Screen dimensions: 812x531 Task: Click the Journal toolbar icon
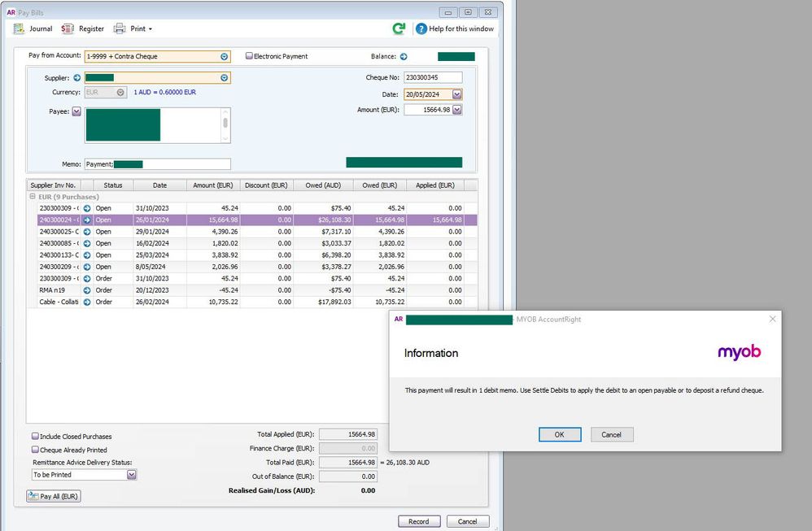tap(20, 28)
